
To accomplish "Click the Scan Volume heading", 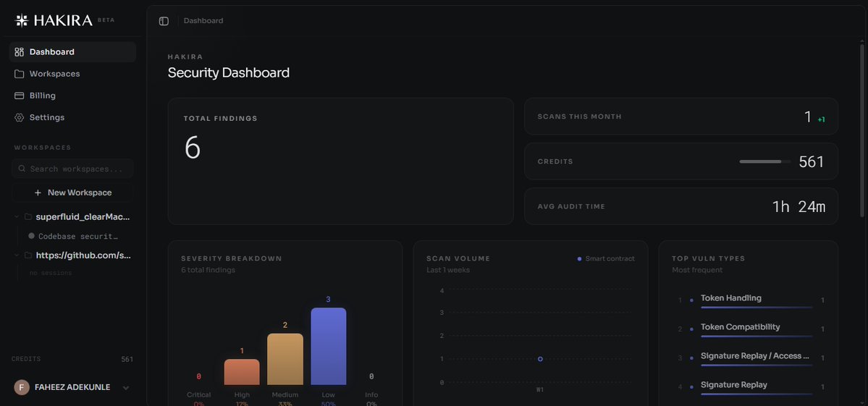I will (458, 258).
